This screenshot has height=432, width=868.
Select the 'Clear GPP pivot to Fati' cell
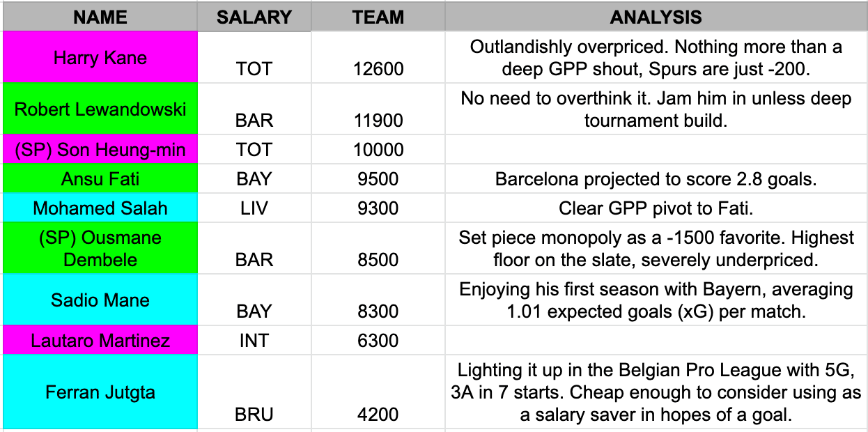pyautogui.click(x=656, y=208)
